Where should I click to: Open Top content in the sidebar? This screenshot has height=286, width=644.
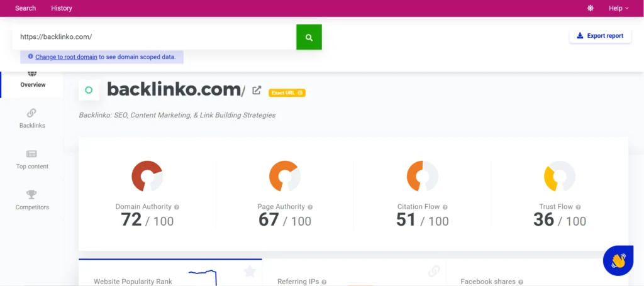[x=31, y=160]
